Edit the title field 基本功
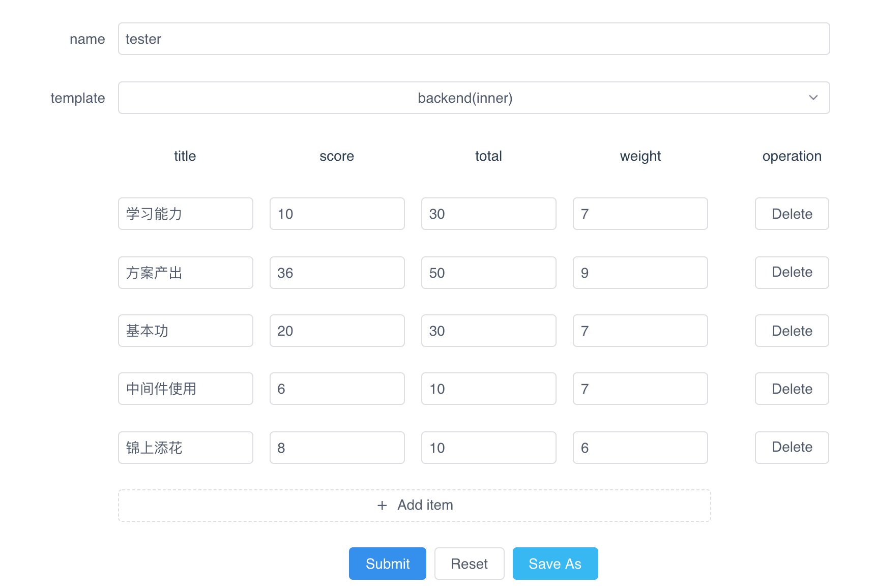 point(186,331)
